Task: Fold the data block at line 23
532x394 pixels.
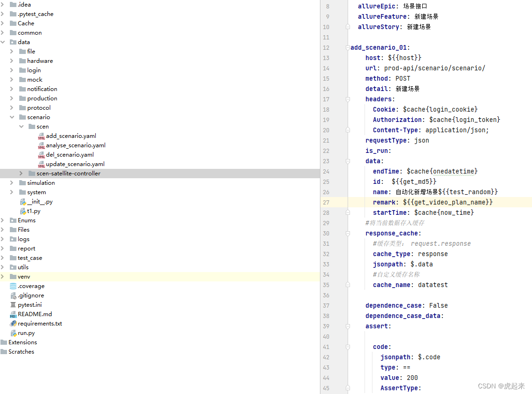Action: pos(348,161)
